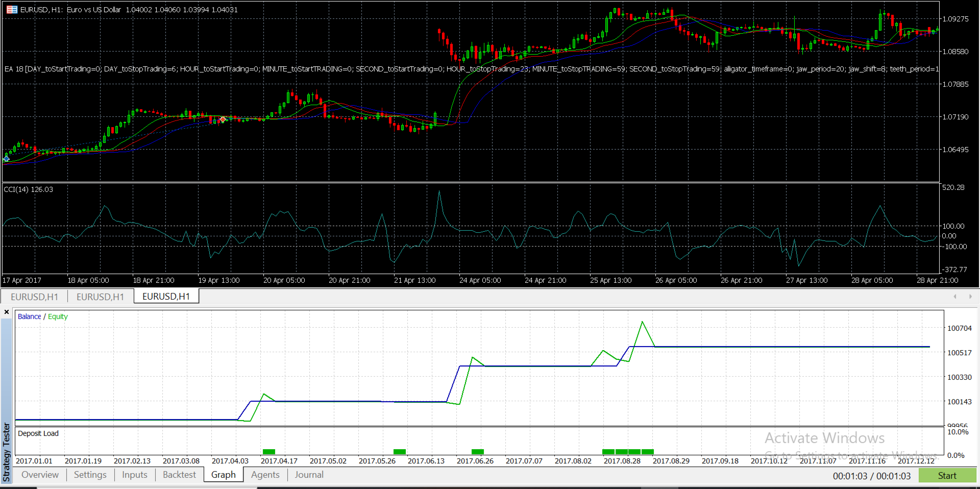980x489 pixels.
Task: View the Journal tab
Action: (309, 475)
